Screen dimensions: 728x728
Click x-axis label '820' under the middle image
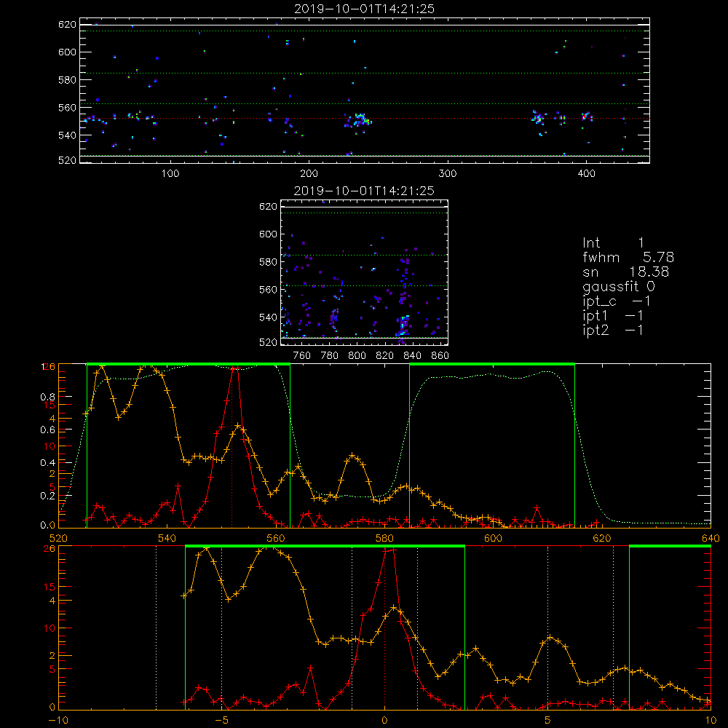click(x=385, y=356)
